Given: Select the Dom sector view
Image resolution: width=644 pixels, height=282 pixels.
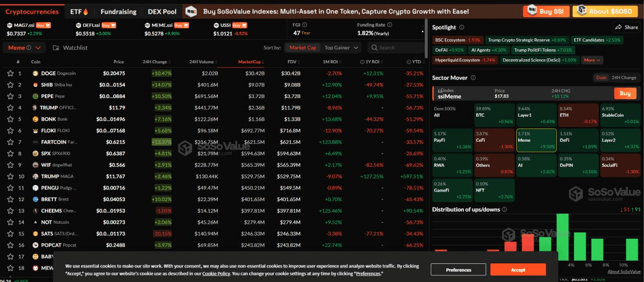Looking at the screenshot, I should point(601,77).
